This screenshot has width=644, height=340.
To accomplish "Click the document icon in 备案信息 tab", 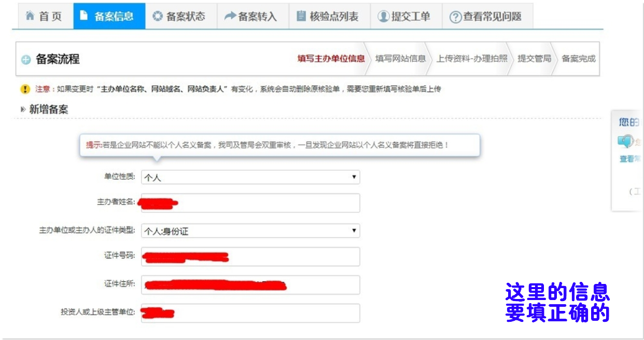I will tap(84, 16).
